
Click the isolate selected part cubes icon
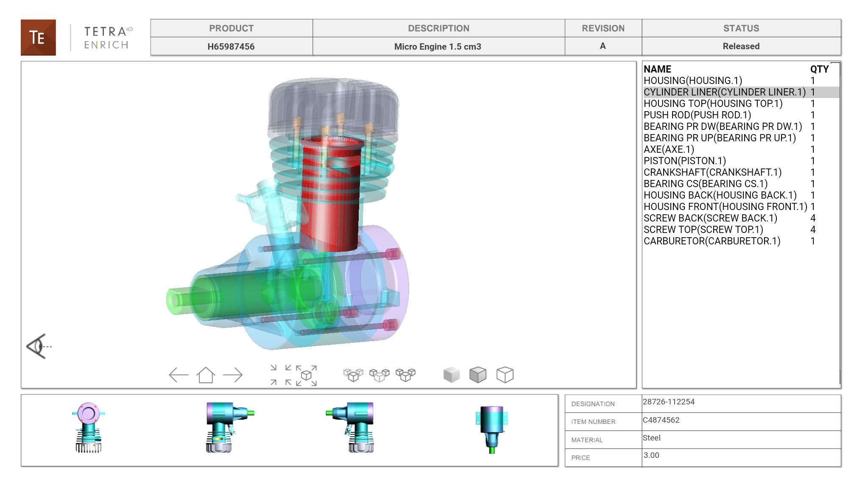point(353,375)
